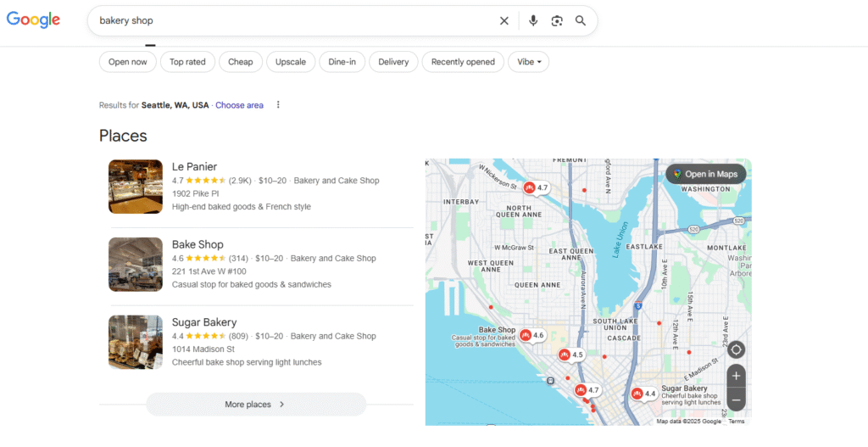The width and height of the screenshot is (868, 447).
Task: Open the Sugar Bakery listing title
Action: point(204,322)
